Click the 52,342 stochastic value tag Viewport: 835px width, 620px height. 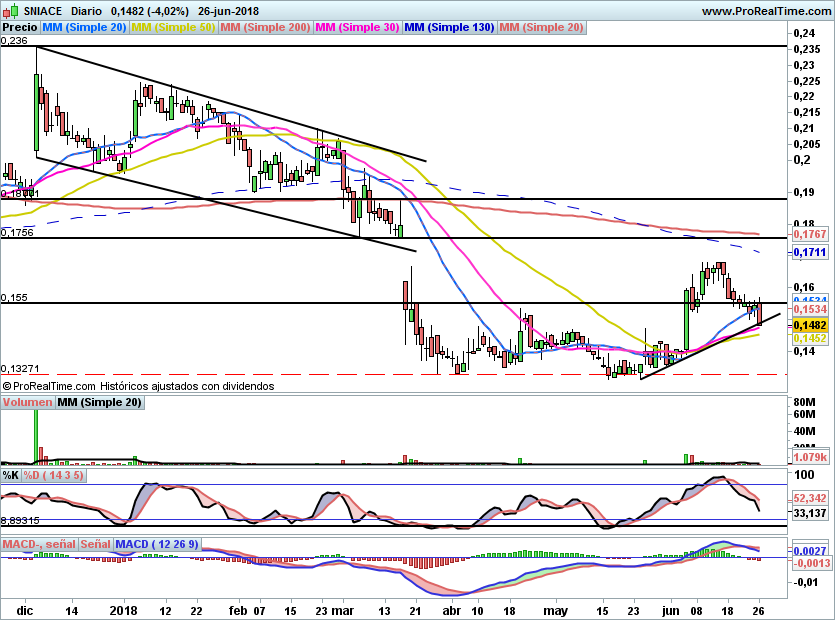(x=810, y=498)
